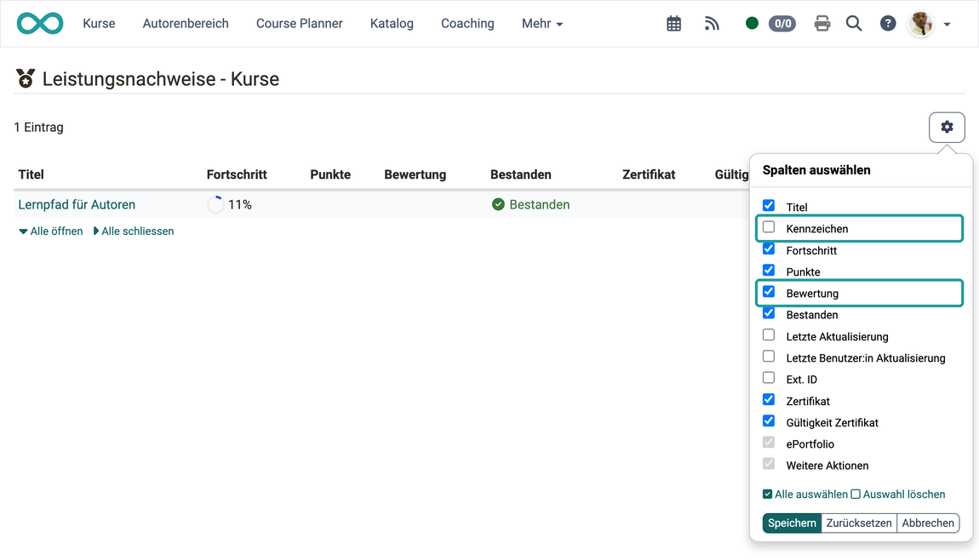Uncheck the Titel column checkbox
This screenshot has height=560, width=979.
click(769, 205)
